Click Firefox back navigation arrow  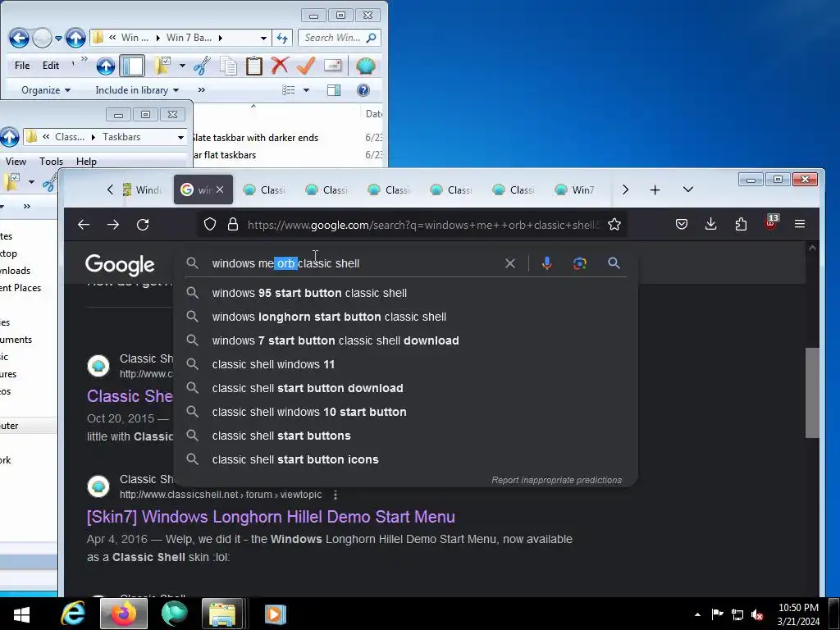(84, 225)
